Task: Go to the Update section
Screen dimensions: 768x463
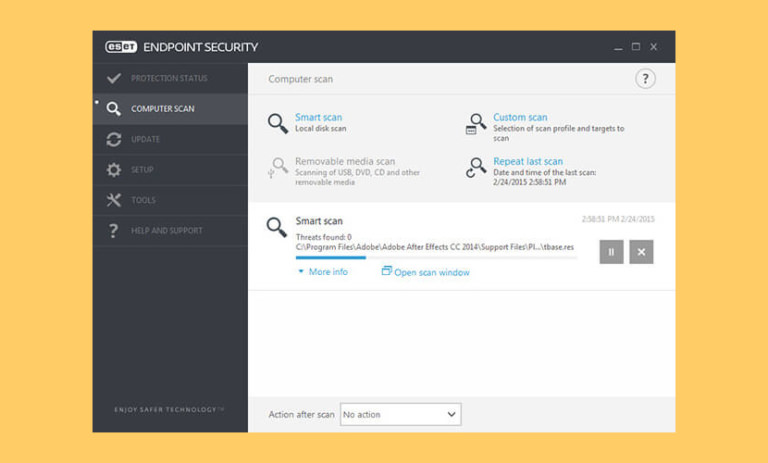Action: (170, 139)
